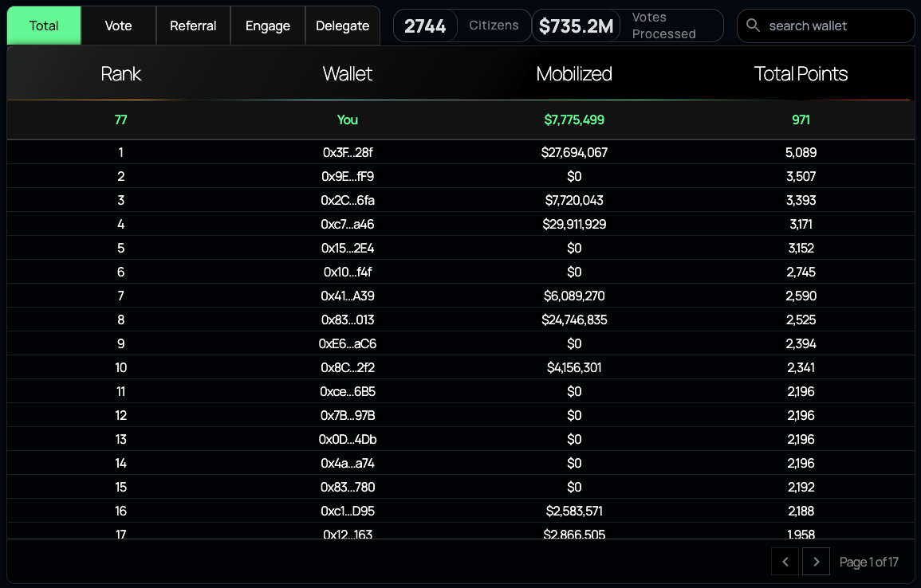Sort by Mobilized column header
The height and width of the screenshot is (588, 921).
pyautogui.click(x=574, y=74)
